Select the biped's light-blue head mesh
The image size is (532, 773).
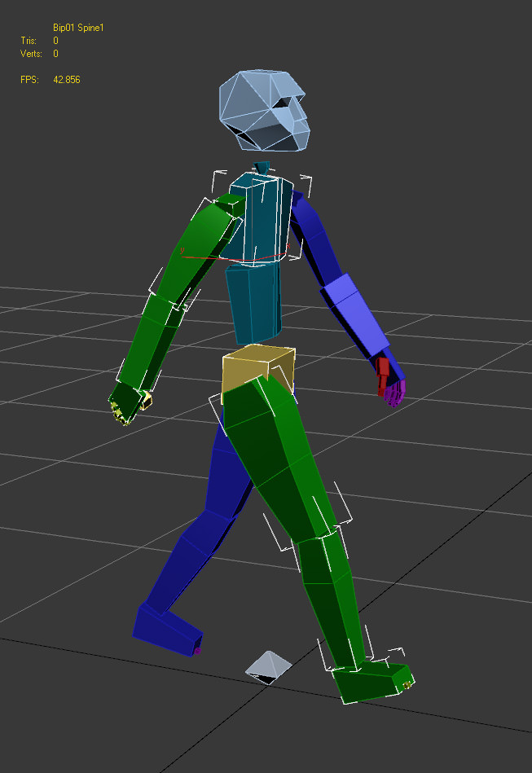pyautogui.click(x=264, y=111)
